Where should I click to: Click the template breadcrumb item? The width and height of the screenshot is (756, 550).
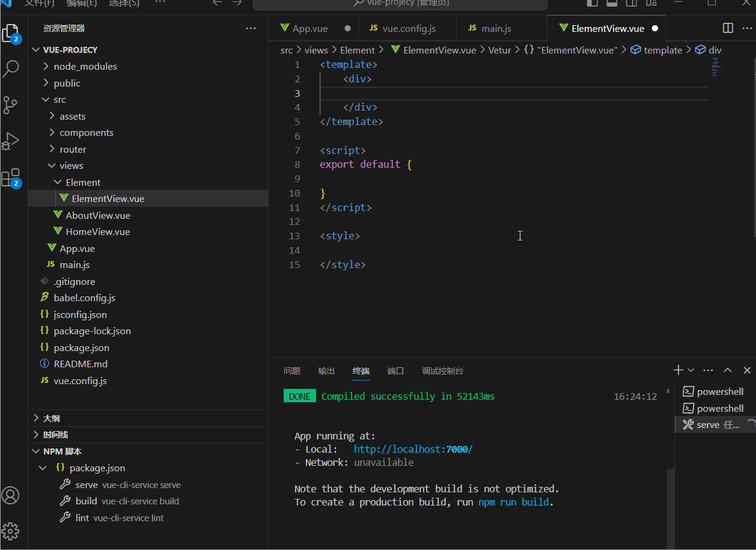tap(656, 50)
